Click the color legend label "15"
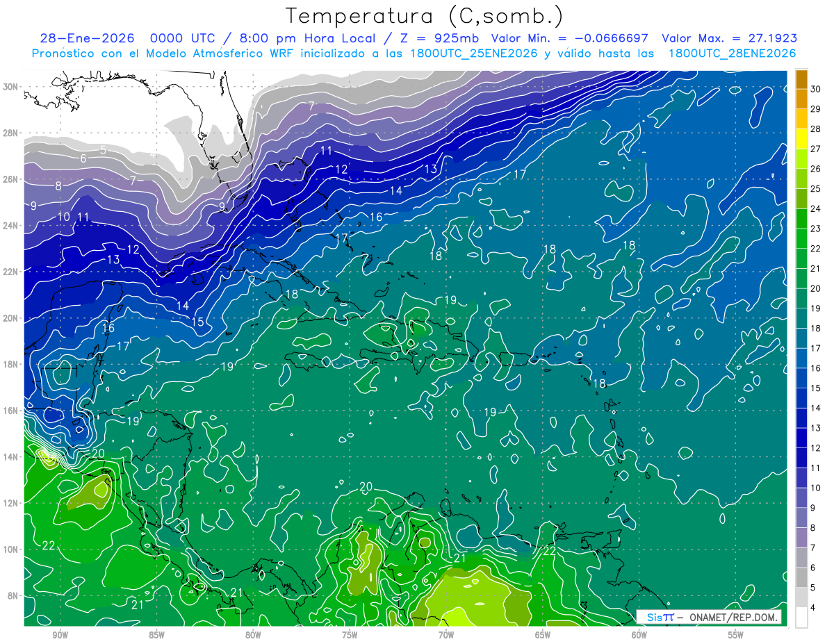The image size is (834, 644). tap(816, 388)
